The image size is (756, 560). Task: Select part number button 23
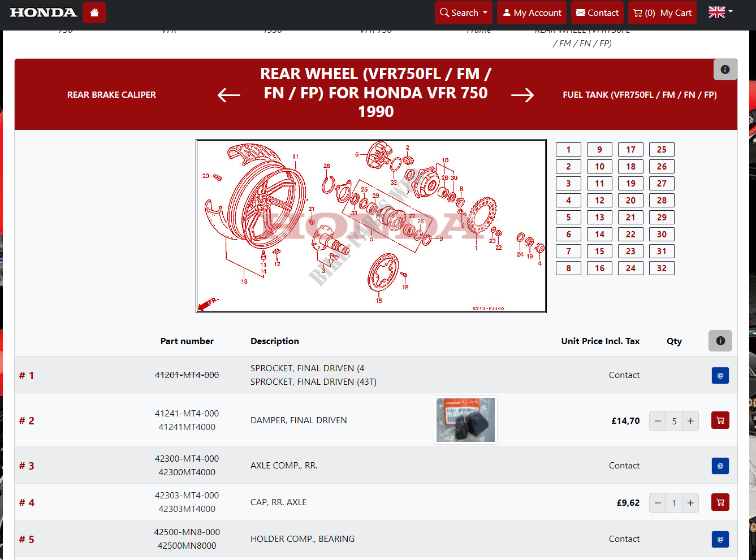pyautogui.click(x=630, y=251)
